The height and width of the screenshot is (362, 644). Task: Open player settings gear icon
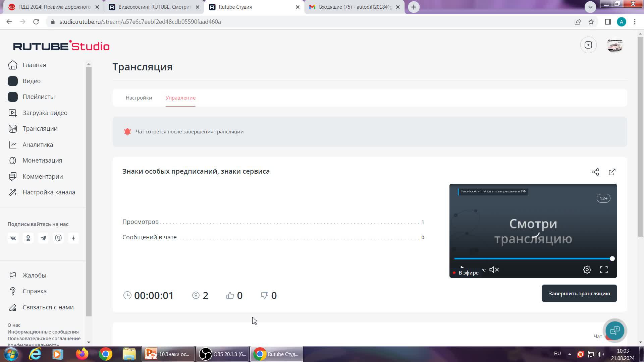tap(587, 269)
